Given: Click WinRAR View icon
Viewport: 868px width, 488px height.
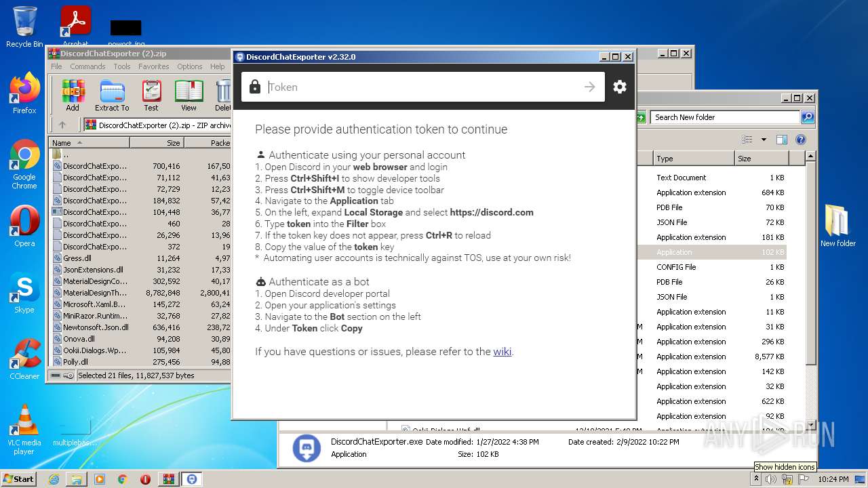Looking at the screenshot, I should tap(189, 95).
